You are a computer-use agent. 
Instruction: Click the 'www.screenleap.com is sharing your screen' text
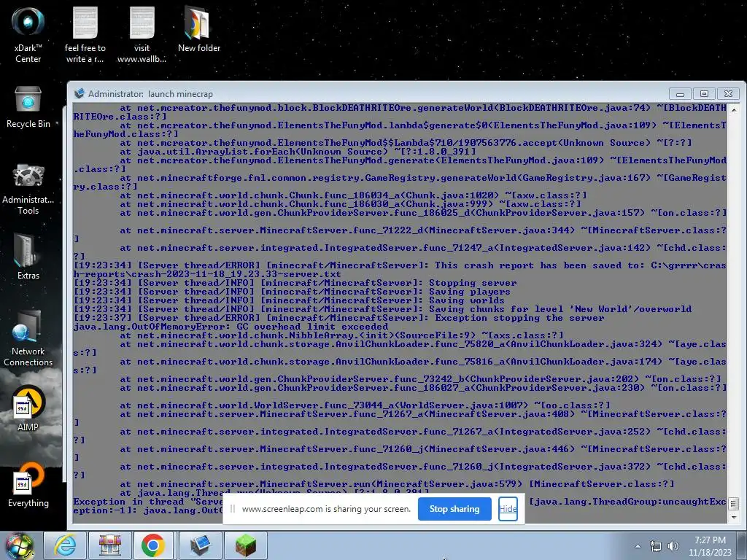(x=326, y=508)
